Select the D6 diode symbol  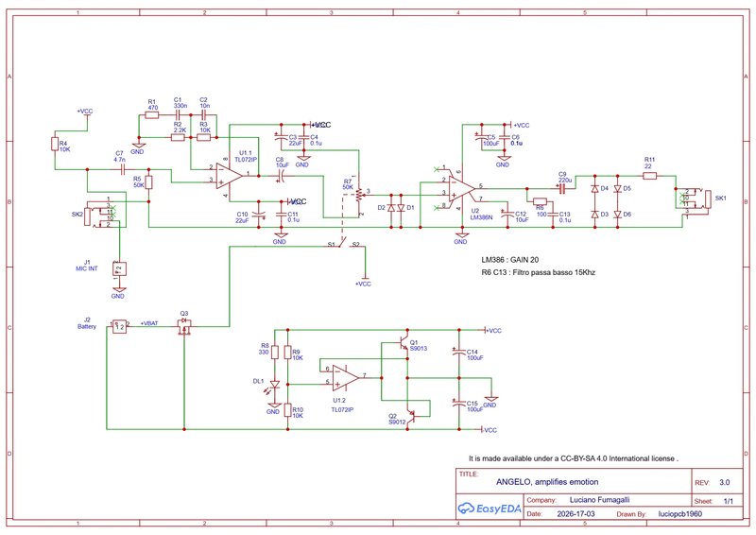pyautogui.click(x=618, y=215)
